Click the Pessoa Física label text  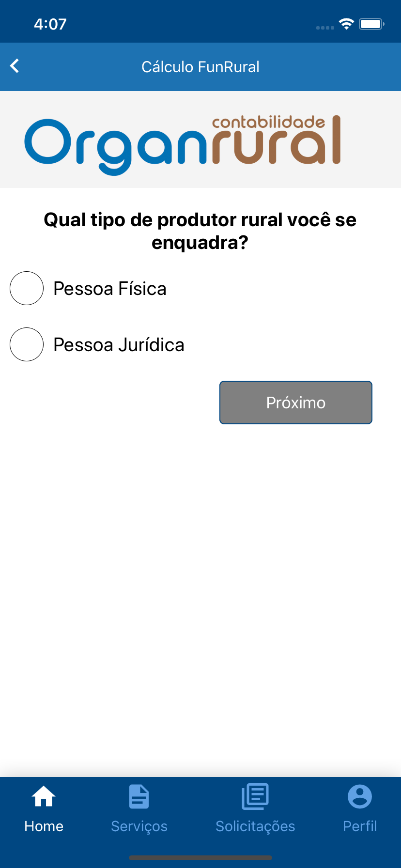[110, 289]
